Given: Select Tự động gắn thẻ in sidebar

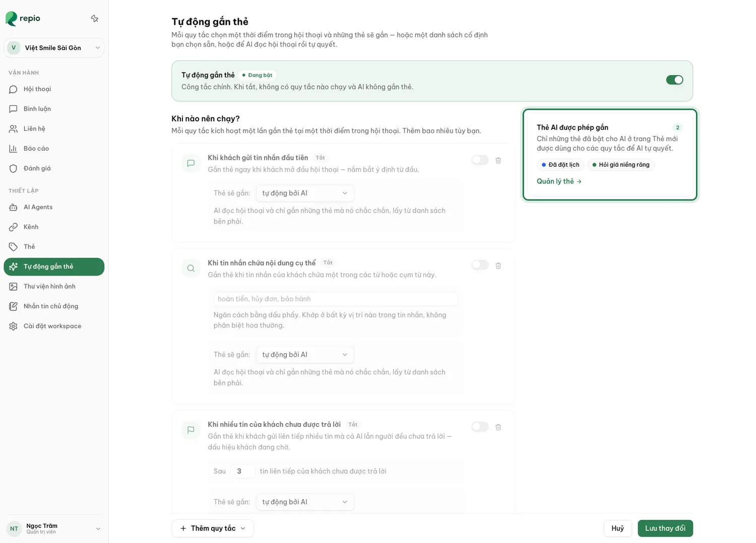Looking at the screenshot, I should coord(54,267).
